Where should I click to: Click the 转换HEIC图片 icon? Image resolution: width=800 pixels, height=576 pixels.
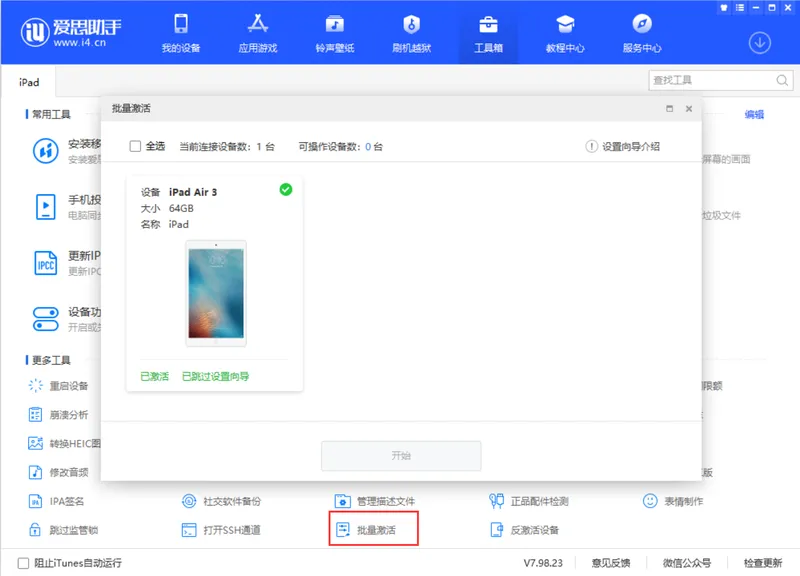[35, 443]
